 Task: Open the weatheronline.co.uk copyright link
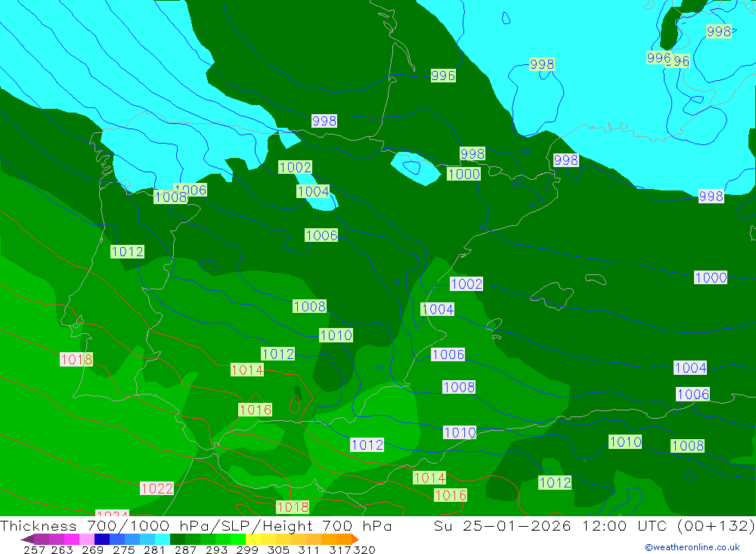tap(692, 547)
